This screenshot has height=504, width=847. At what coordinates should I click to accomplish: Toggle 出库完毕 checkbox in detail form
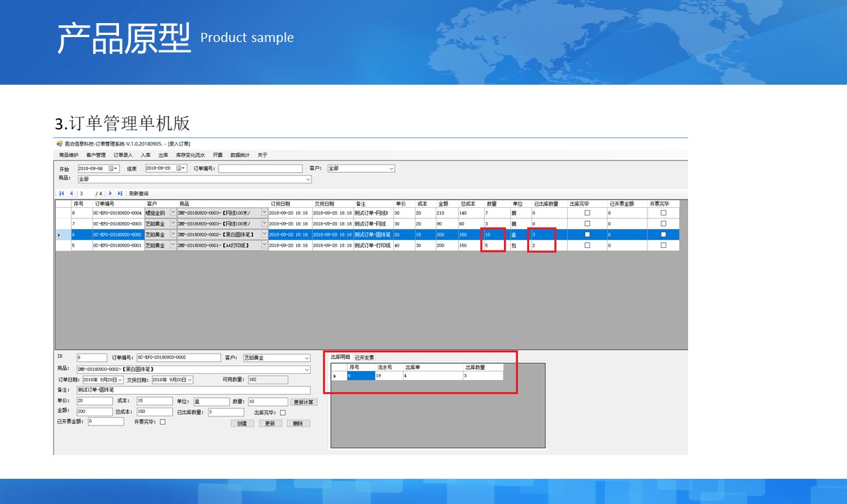click(x=283, y=412)
